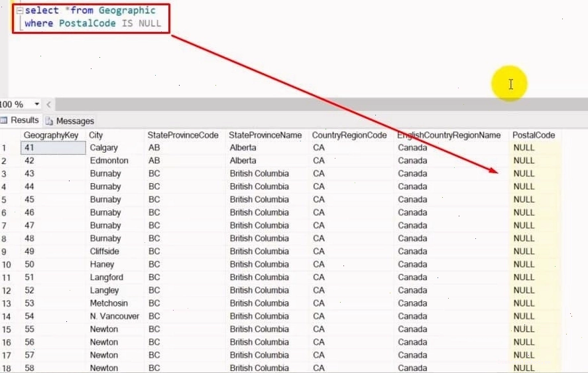Select the CountryRegionCode column header

pyautogui.click(x=349, y=135)
